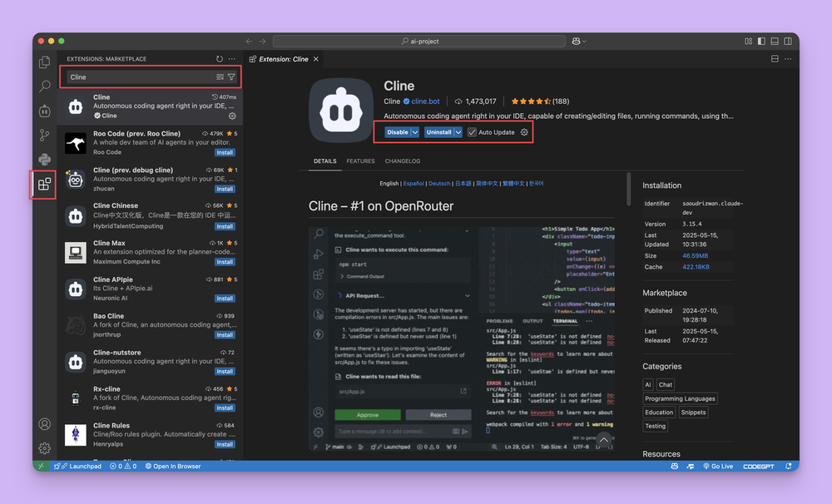Install the Roo Code extension
Image resolution: width=832 pixels, height=504 pixels.
click(225, 152)
